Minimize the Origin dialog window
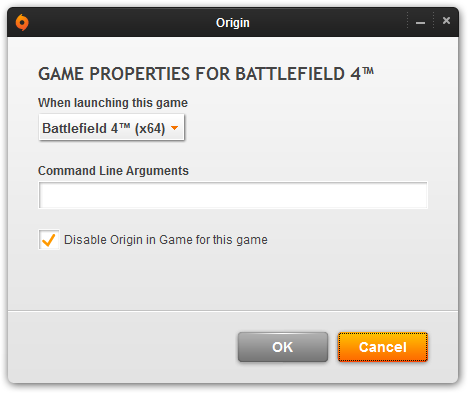Viewport: 468px width, 393px height. click(420, 22)
